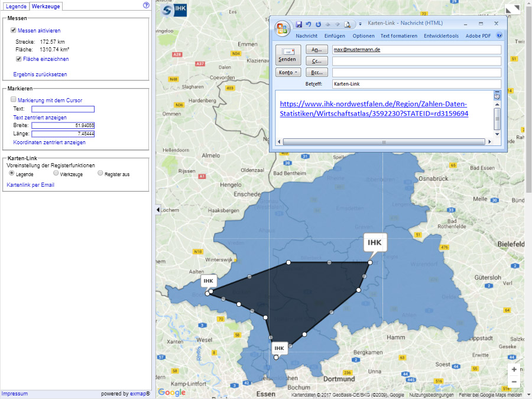Click the An... recipient button

(317, 49)
